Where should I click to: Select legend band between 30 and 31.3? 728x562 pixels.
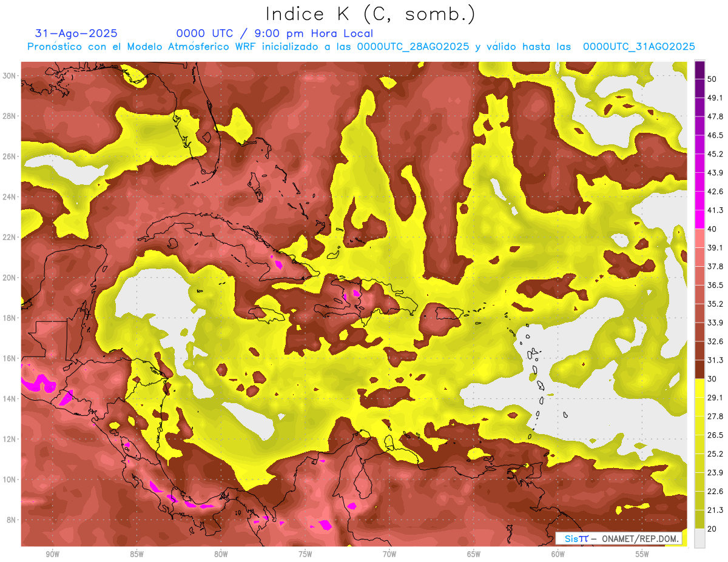700,369
